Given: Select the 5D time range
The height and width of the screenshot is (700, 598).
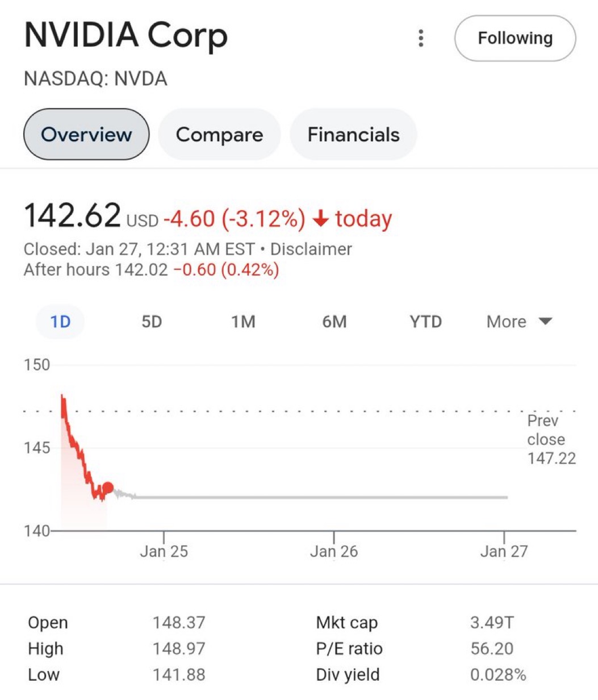Looking at the screenshot, I should coord(152,322).
